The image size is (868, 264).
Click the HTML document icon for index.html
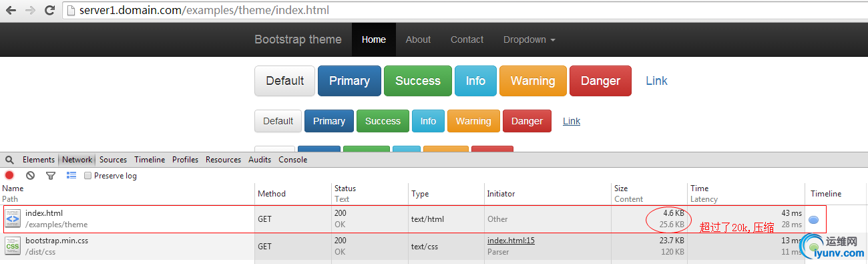coord(13,219)
